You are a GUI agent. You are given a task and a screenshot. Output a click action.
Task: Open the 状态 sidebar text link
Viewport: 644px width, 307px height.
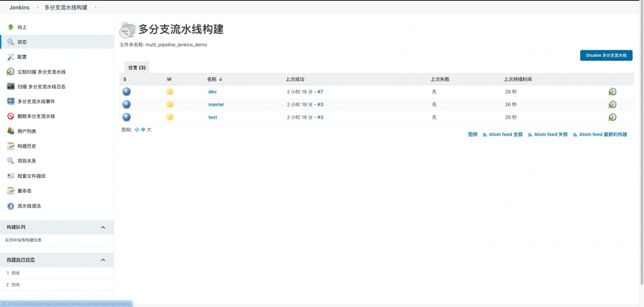22,42
